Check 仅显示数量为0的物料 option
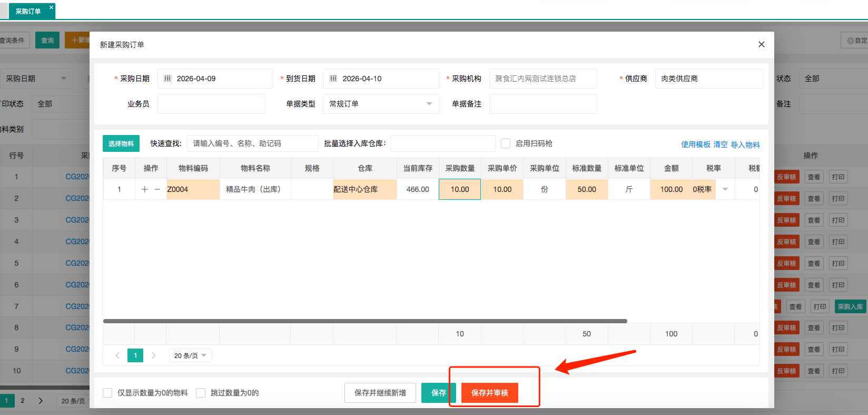This screenshot has width=868, height=415. 107,393
